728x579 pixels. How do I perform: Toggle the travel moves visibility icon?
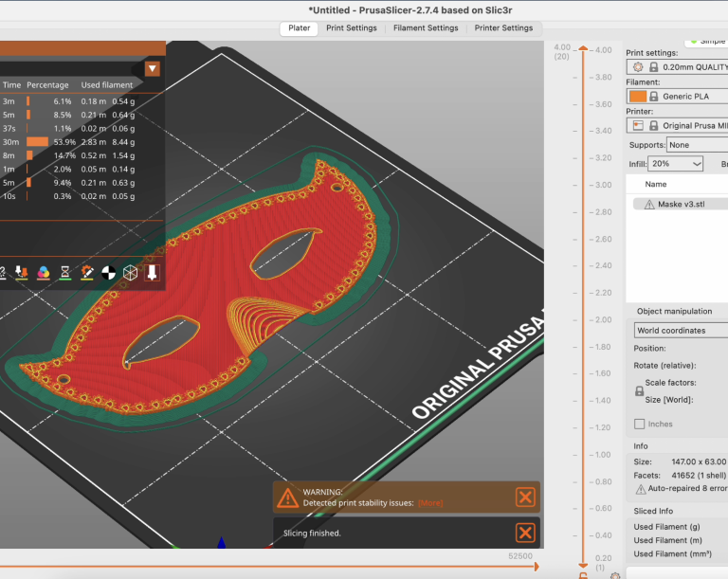point(3,273)
